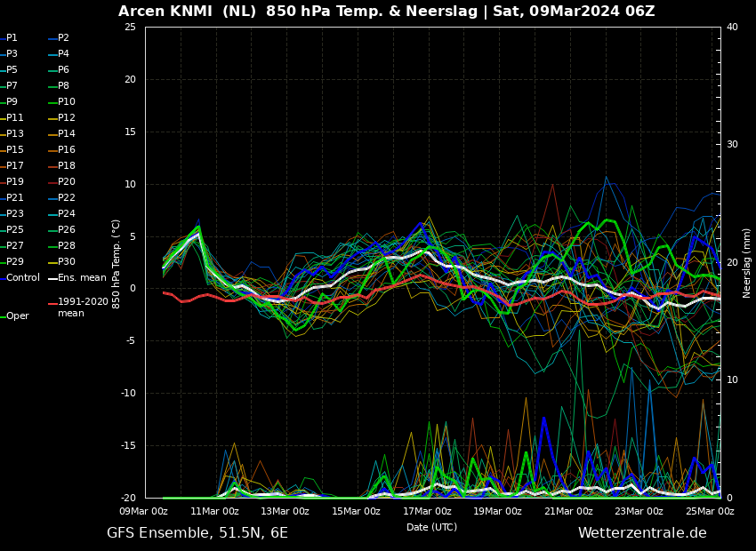Click the Wetterzentrale.de watermark
The width and height of the screenshot is (756, 551).
(642, 533)
